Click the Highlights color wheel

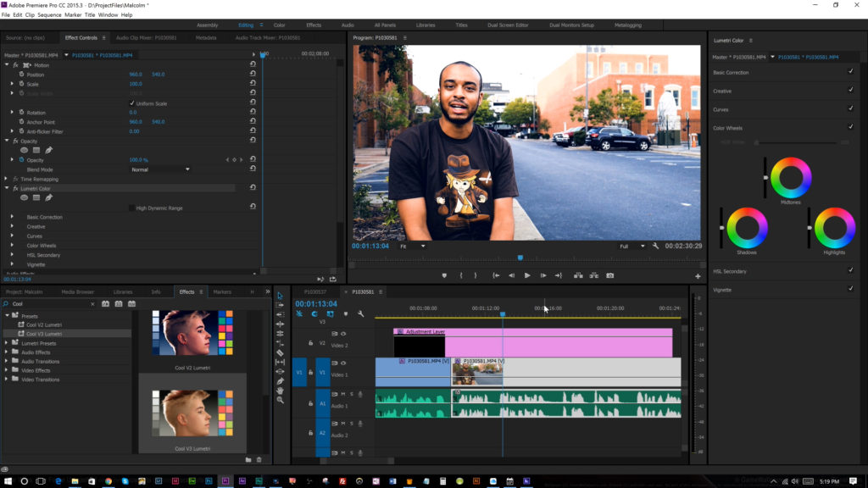(834, 227)
